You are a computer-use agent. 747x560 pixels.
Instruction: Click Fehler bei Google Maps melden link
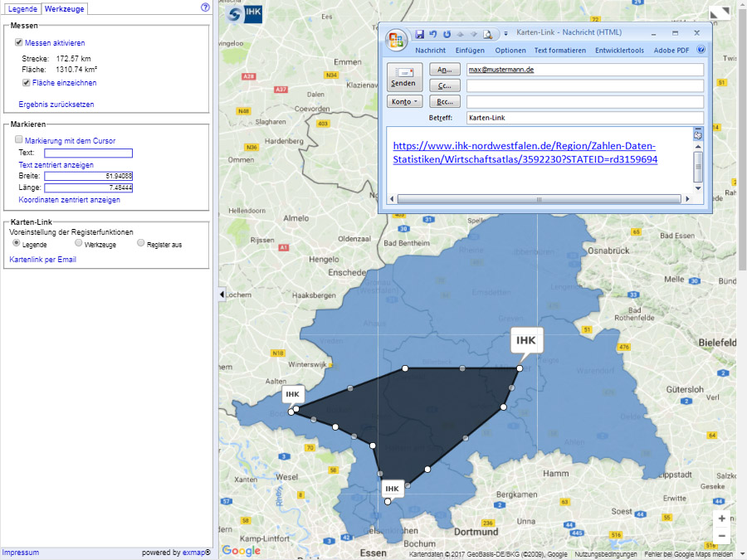(x=688, y=554)
